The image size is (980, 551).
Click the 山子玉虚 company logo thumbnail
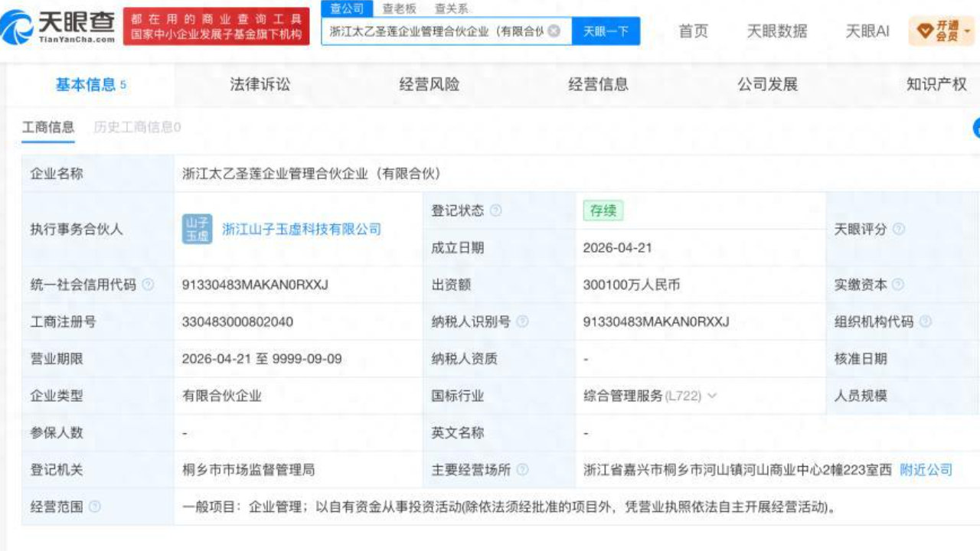[197, 229]
